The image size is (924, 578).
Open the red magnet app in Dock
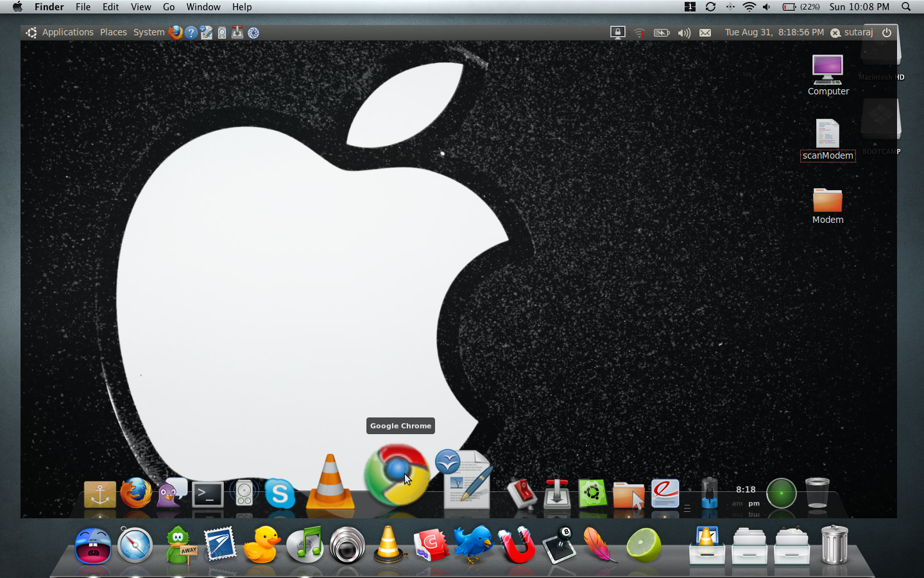[x=516, y=545]
